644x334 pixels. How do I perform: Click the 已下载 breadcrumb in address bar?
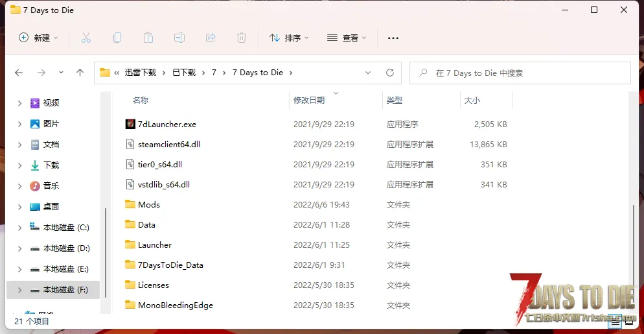[184, 73]
